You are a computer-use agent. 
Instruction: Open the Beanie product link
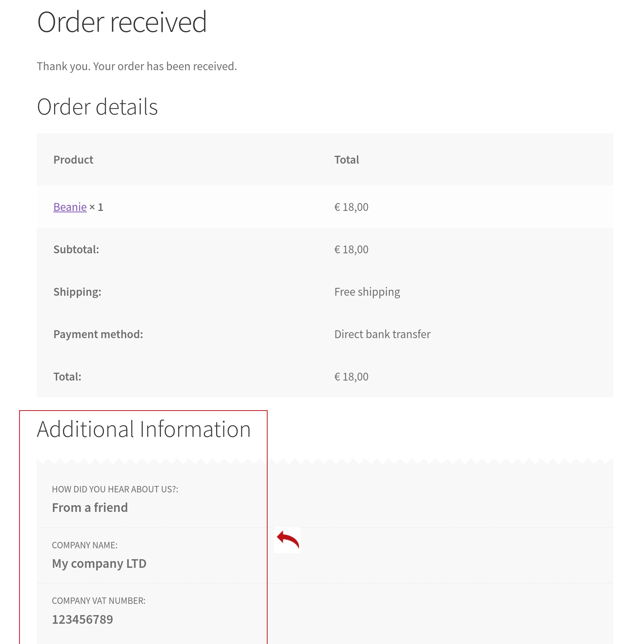point(70,207)
